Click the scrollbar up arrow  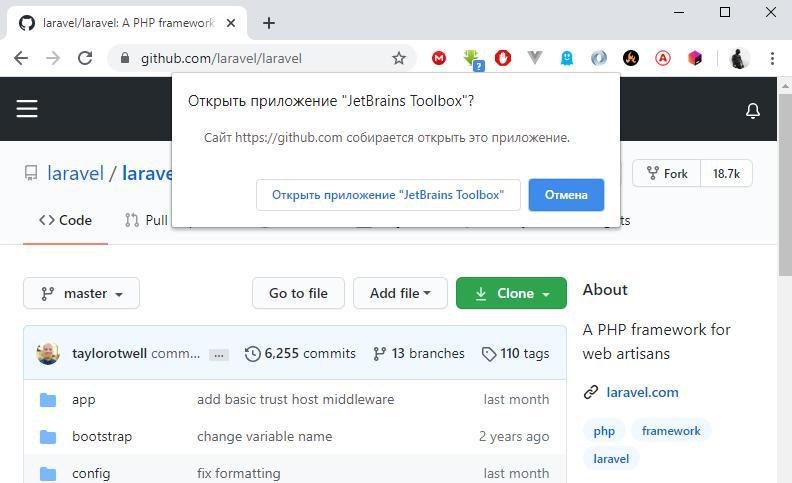click(x=784, y=86)
